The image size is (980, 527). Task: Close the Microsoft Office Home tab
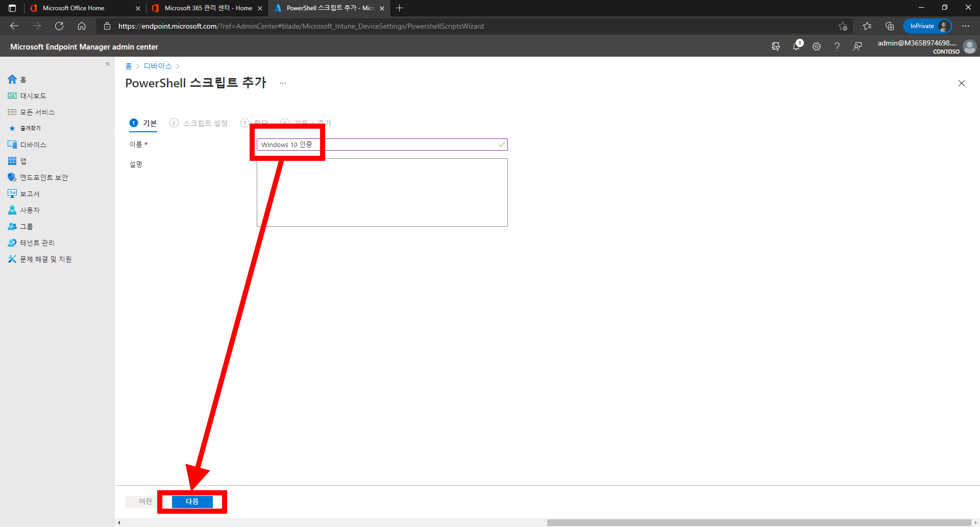[138, 8]
